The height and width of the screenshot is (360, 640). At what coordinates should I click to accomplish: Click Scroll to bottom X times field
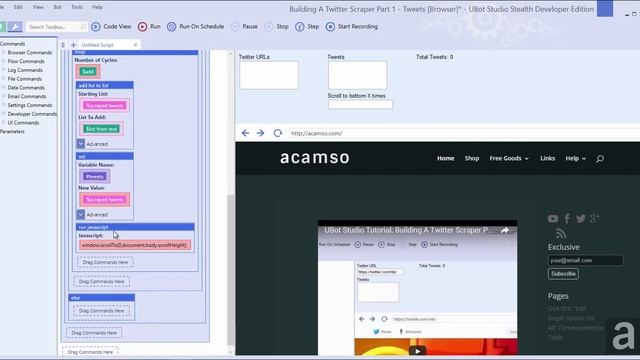pyautogui.click(x=360, y=104)
